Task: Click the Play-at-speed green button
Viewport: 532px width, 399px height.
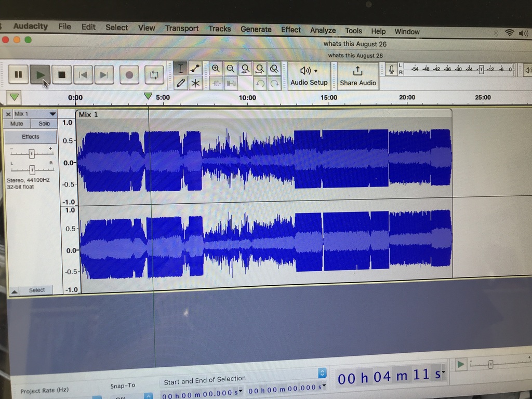Action: pyautogui.click(x=460, y=365)
